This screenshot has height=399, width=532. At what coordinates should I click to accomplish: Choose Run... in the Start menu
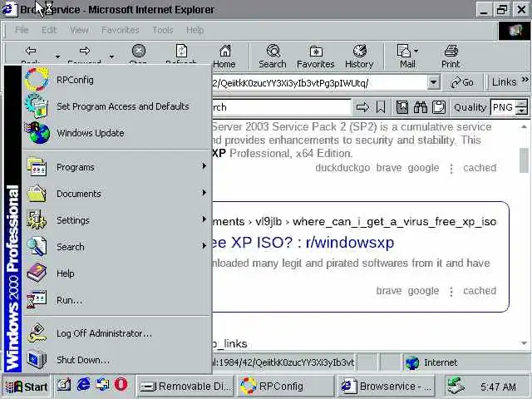[x=116, y=300]
